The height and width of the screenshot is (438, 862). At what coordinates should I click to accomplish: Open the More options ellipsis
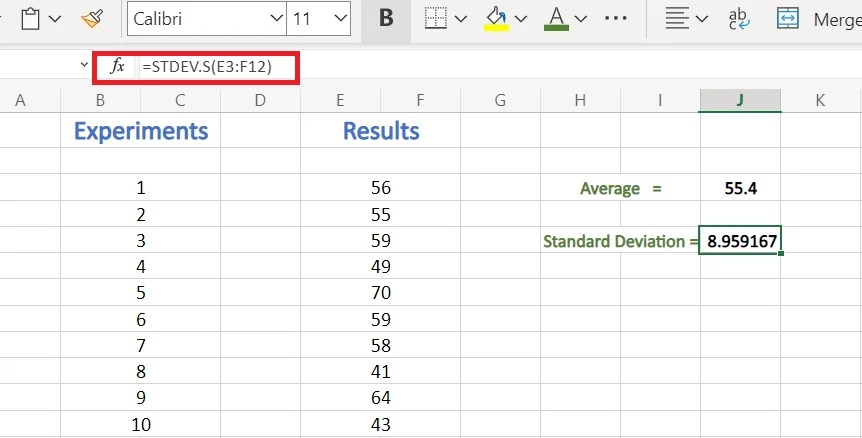pos(616,19)
